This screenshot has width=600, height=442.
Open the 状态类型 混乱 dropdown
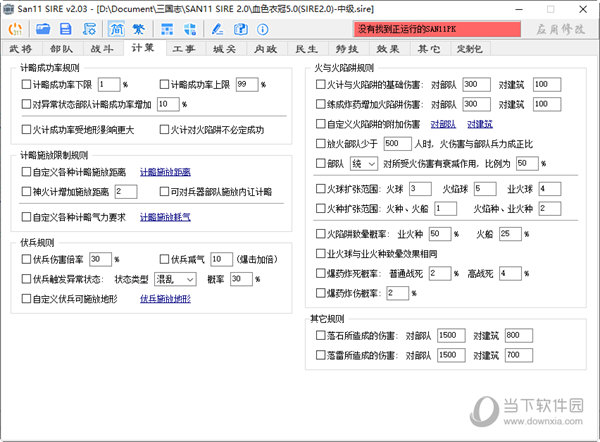click(x=175, y=279)
